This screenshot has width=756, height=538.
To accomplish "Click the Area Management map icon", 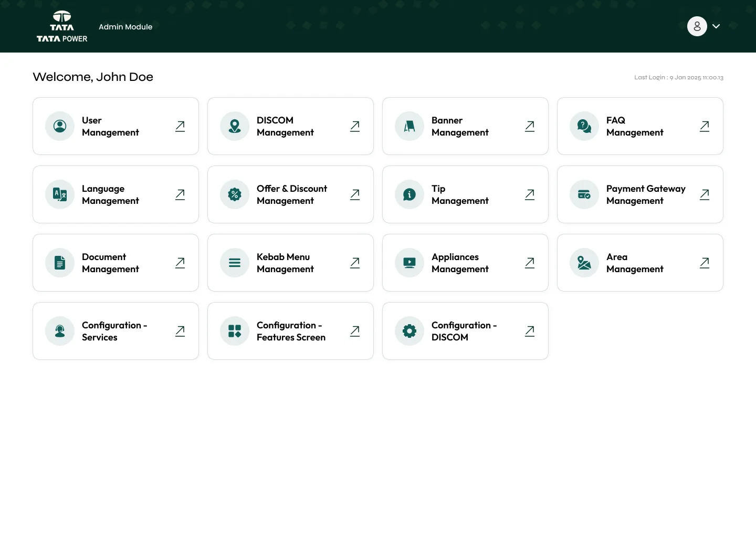I will (584, 263).
